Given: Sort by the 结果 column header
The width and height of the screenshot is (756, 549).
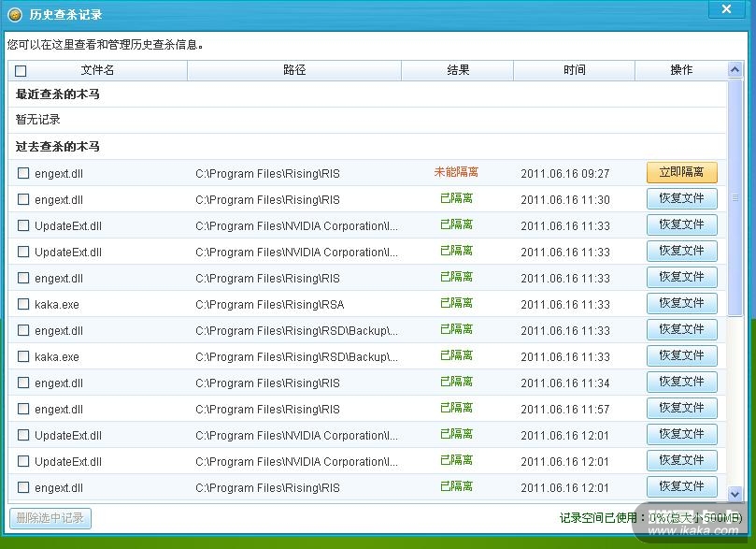Looking at the screenshot, I should [x=458, y=70].
